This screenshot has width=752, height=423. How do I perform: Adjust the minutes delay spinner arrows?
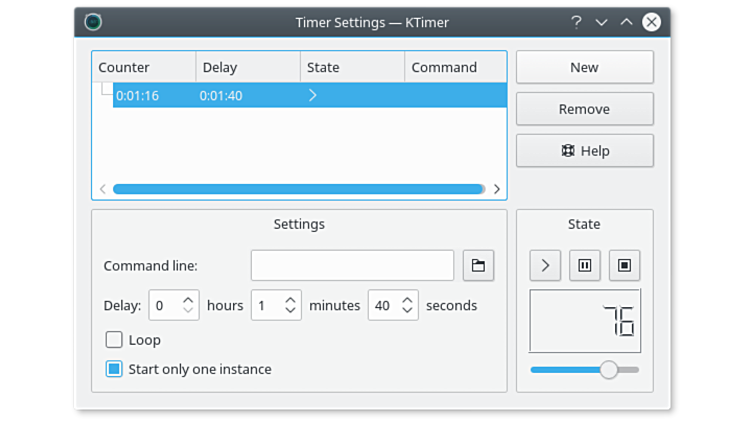[290, 305]
